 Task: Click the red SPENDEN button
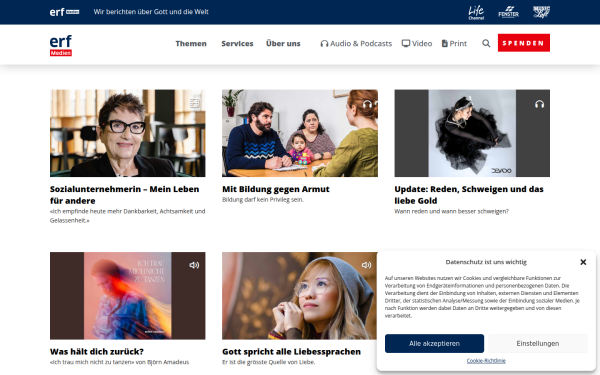coord(523,43)
